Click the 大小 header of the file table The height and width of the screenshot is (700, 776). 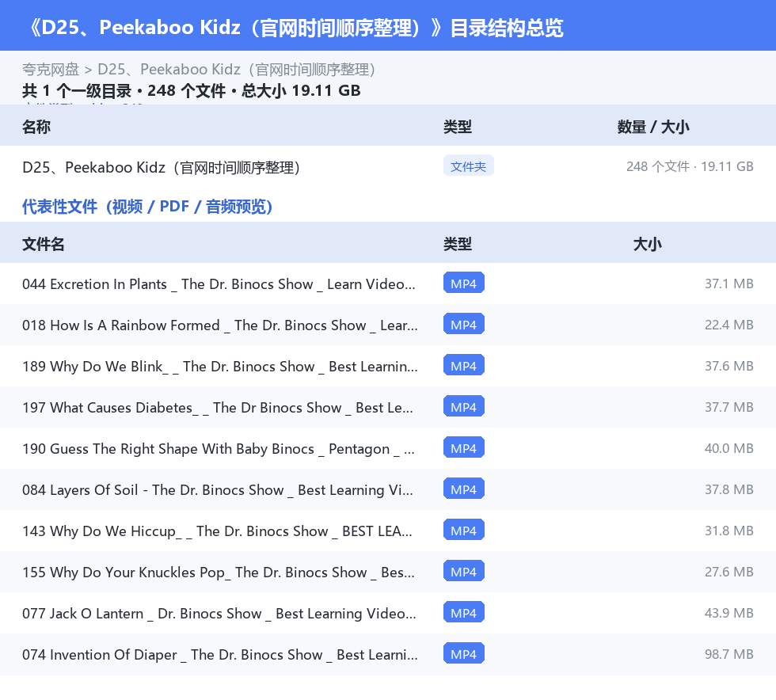tap(648, 244)
